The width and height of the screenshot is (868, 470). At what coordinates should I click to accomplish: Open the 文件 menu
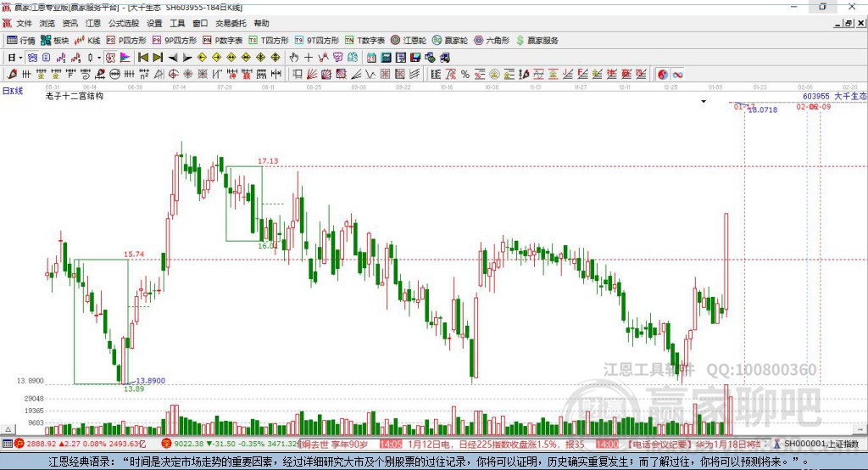point(24,23)
